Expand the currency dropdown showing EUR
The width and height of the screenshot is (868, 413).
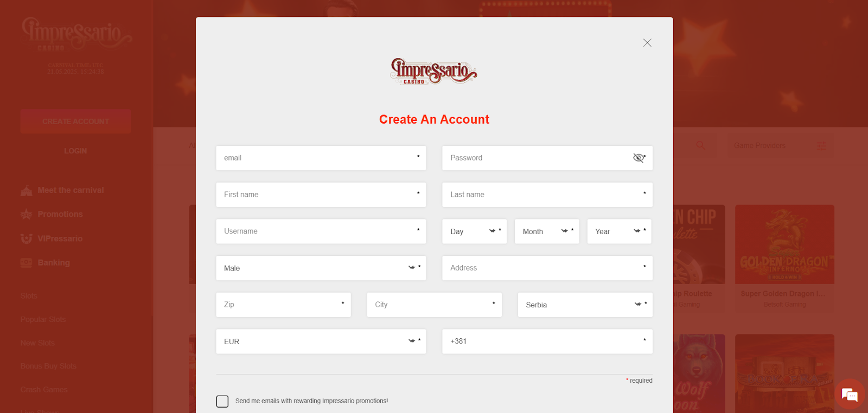pyautogui.click(x=321, y=341)
